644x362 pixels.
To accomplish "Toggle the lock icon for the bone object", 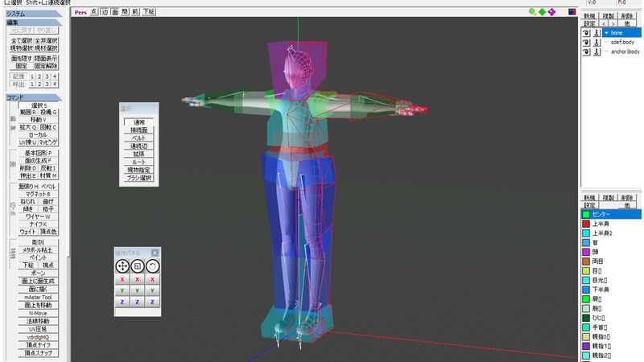I will (597, 33).
